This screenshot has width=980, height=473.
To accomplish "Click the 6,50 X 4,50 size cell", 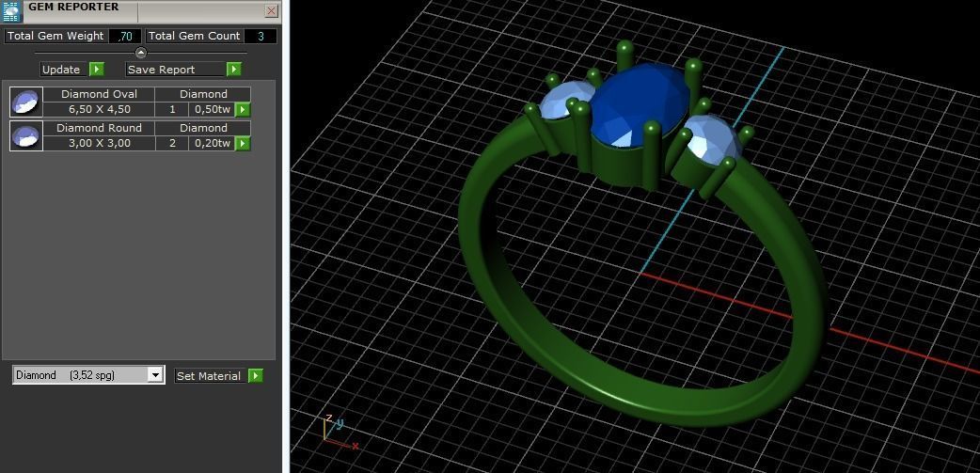I will pos(99,109).
